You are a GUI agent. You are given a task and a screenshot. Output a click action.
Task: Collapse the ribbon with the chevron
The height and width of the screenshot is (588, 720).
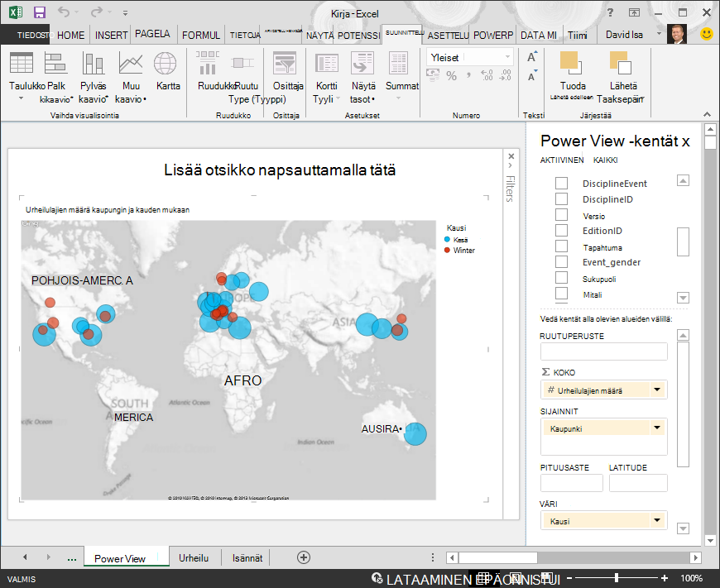707,114
